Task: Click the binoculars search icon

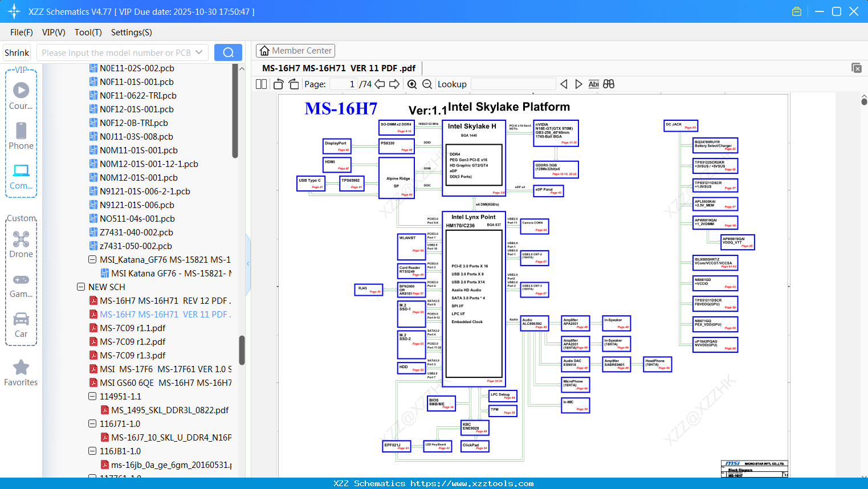Action: pos(609,84)
